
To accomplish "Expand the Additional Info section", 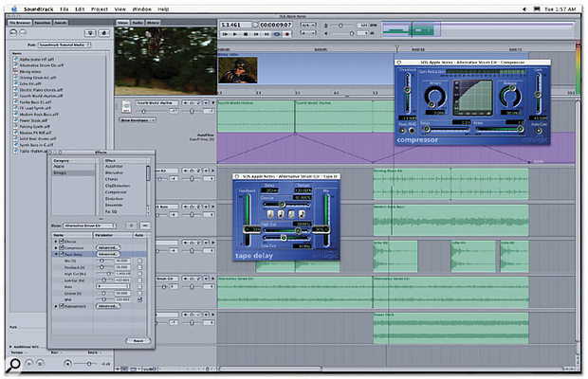I will coord(10,347).
